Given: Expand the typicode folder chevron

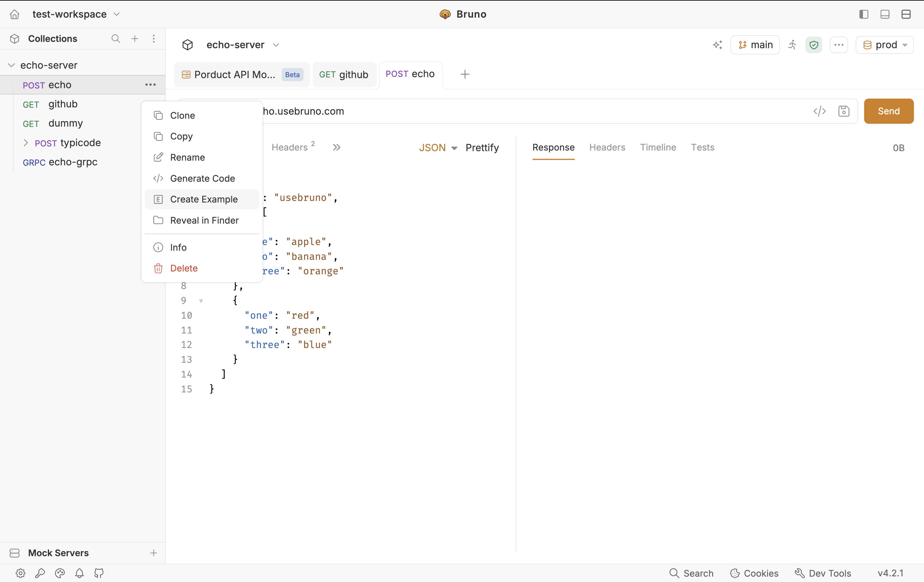Looking at the screenshot, I should [26, 143].
